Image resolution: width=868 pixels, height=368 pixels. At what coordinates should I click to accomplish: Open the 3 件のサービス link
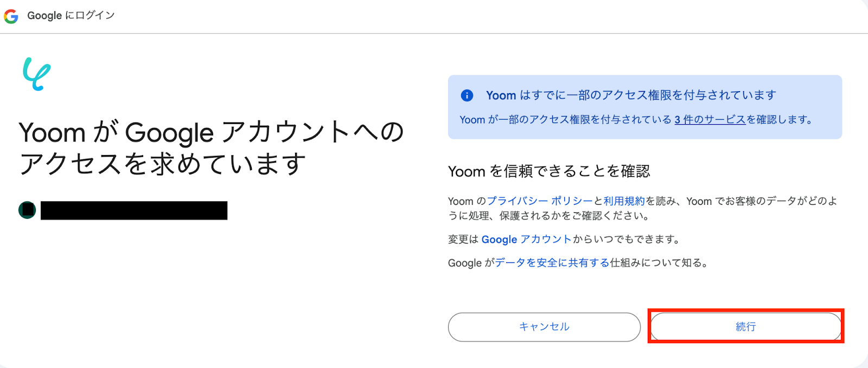(x=710, y=120)
